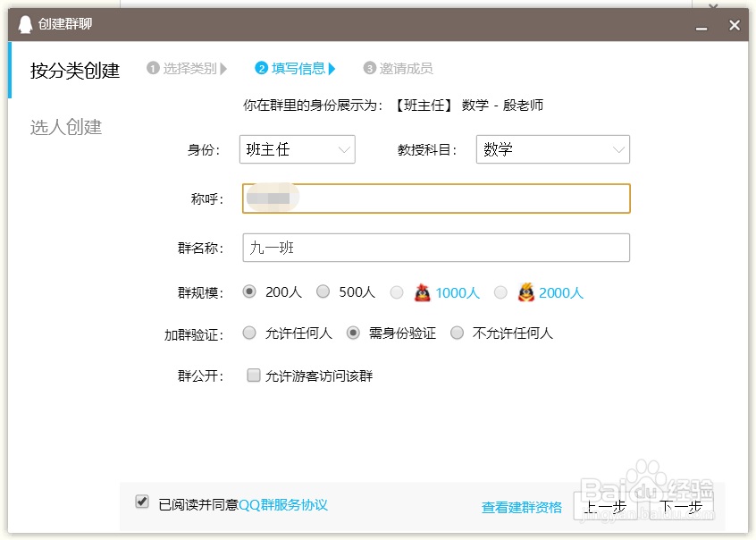Viewport: 756px width, 540px height.
Task: Select the 500人 group size option
Action: click(x=323, y=291)
